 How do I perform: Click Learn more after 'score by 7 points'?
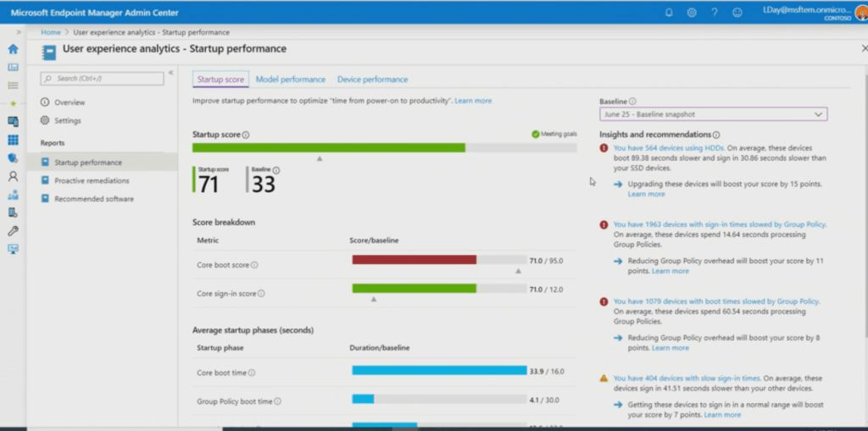coord(722,415)
